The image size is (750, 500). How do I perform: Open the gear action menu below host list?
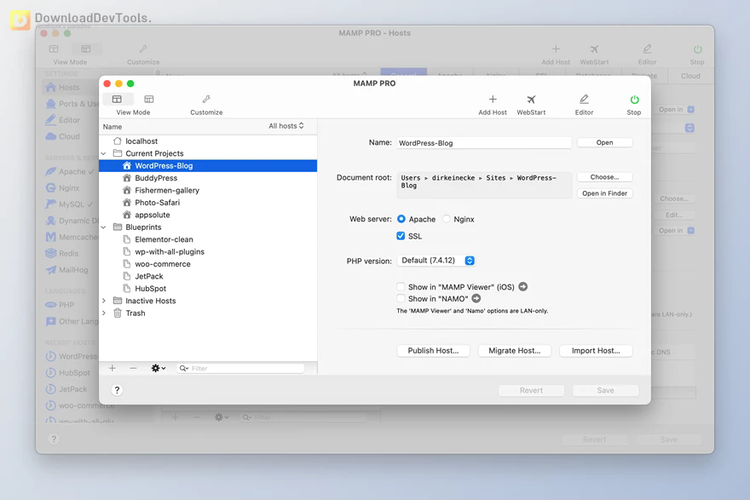pyautogui.click(x=158, y=368)
